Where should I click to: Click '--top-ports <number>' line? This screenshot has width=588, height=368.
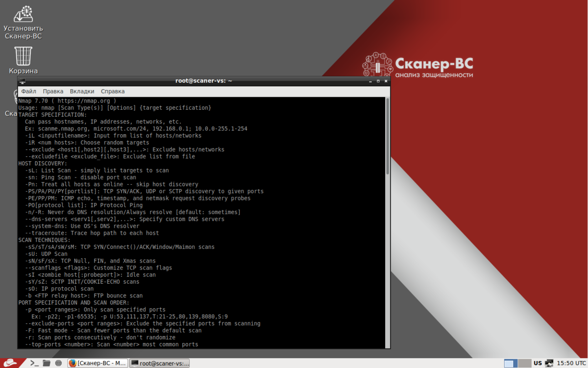click(x=111, y=344)
